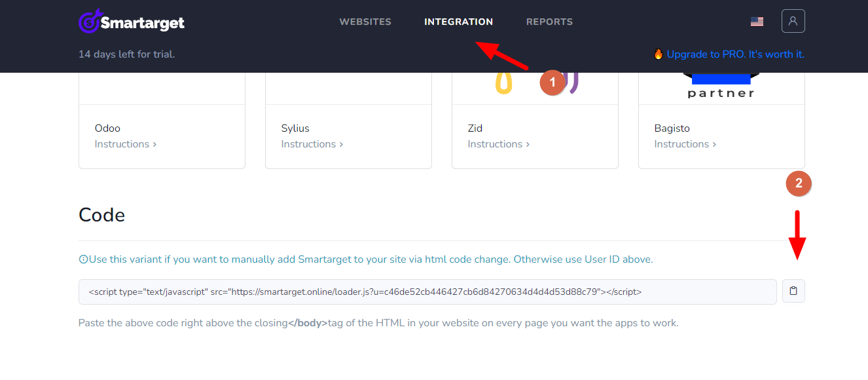Image resolution: width=868 pixels, height=380 pixels.
Task: Click the Code section heading
Action: point(101,215)
